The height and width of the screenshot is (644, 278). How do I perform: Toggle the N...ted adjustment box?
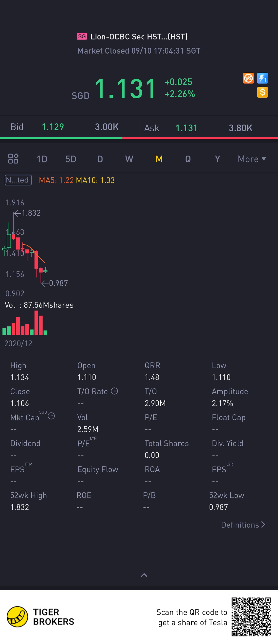(x=18, y=180)
